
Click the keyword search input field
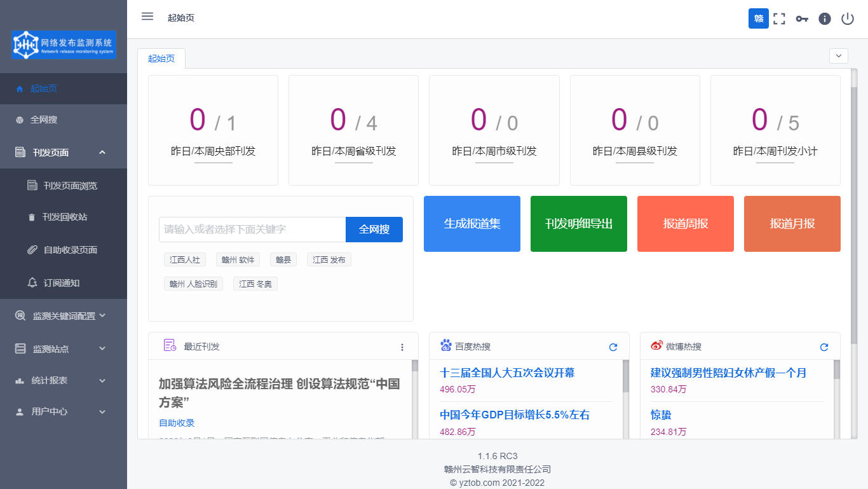[x=252, y=230]
